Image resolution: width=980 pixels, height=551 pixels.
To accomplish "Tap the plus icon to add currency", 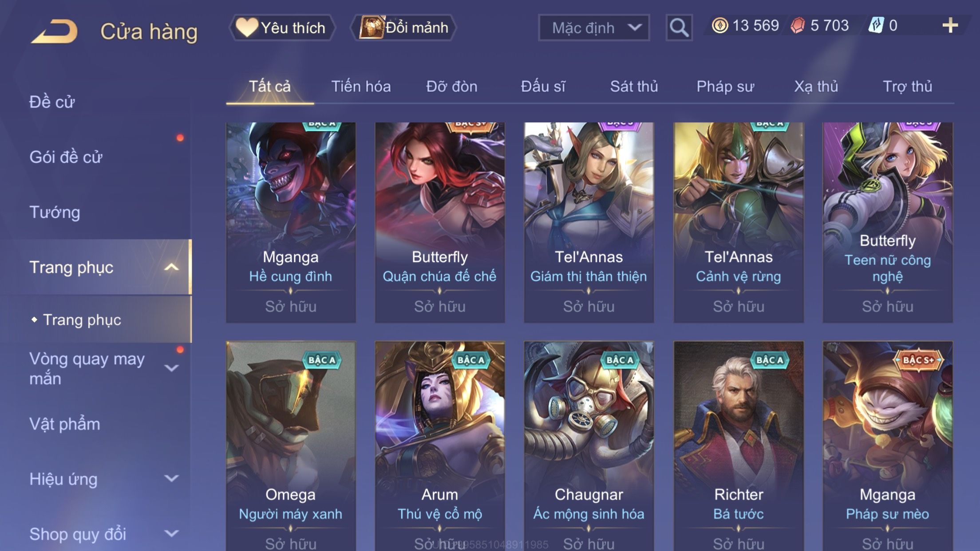I will (950, 26).
